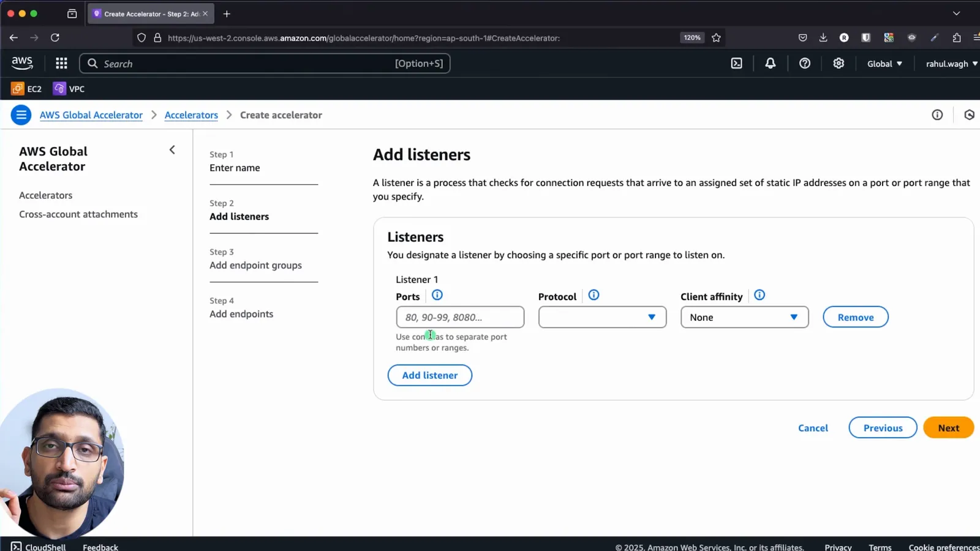Open the Terms footer link
This screenshot has height=551, width=980.
click(x=880, y=547)
